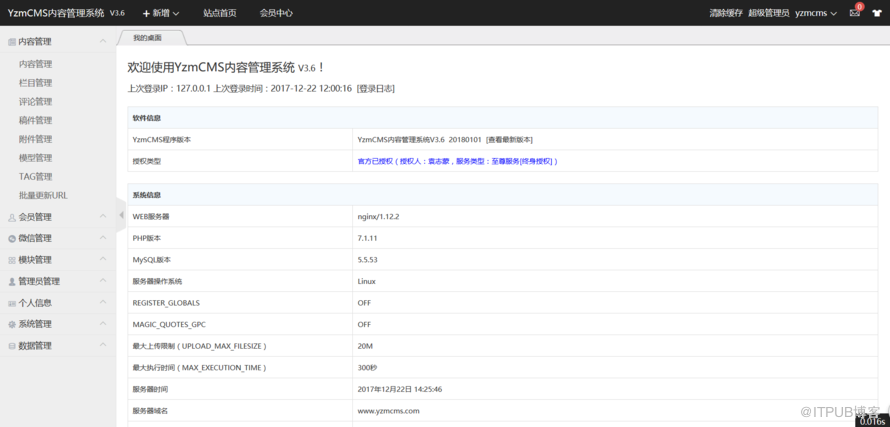Click the 数据管理 database icon
Screen dimensions: 890x427
pyautogui.click(x=12, y=346)
